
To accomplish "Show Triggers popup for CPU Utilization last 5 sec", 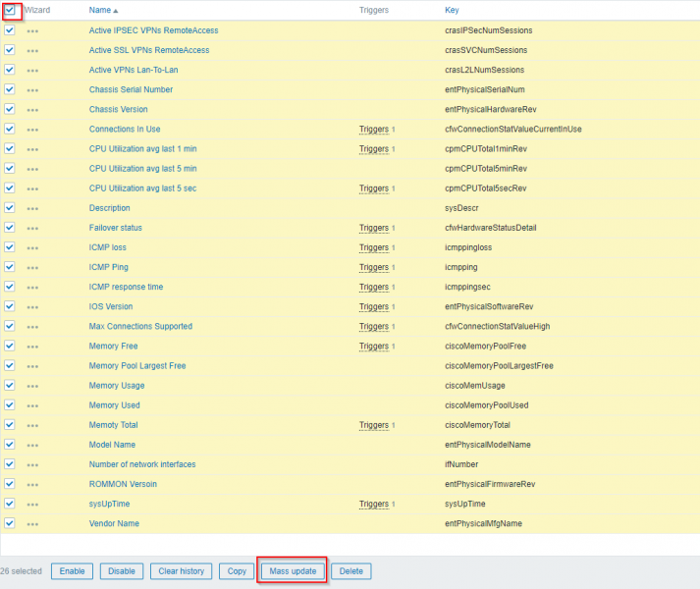I will click(x=374, y=188).
